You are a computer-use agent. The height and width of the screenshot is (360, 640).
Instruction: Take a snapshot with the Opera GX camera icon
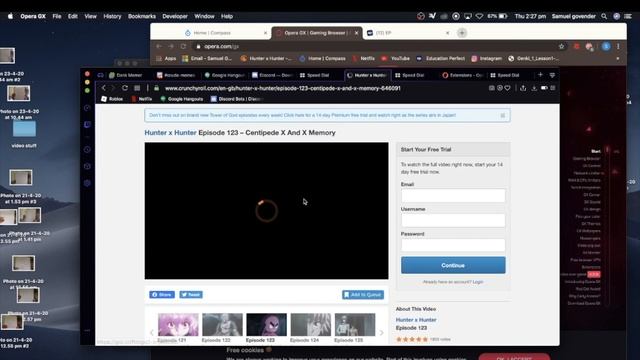pos(492,88)
